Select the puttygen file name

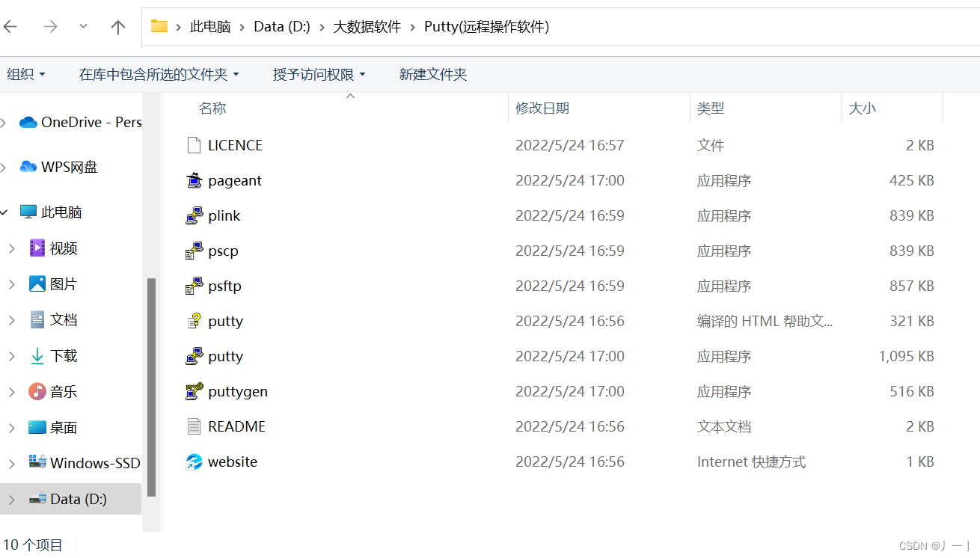238,391
